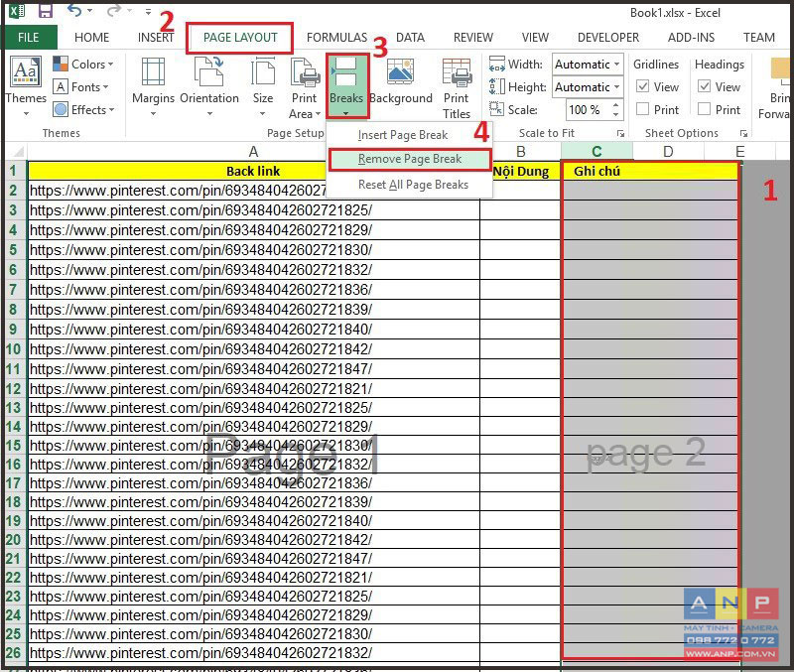Click the Pinterest link in row 5

(x=201, y=250)
